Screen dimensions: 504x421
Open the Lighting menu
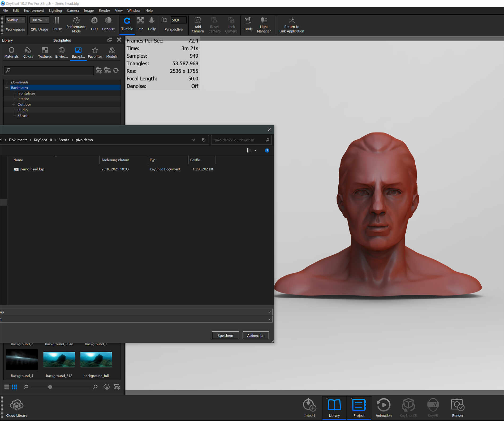coord(55,11)
